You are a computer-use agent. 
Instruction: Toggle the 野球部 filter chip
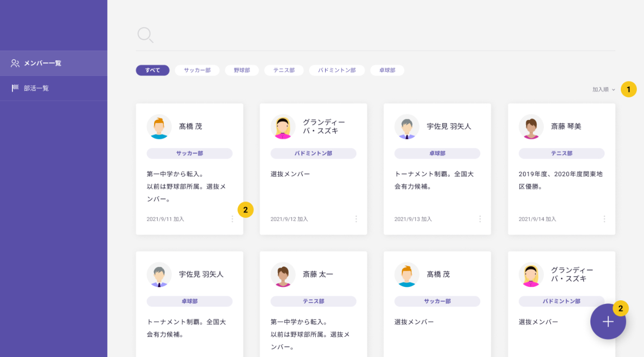click(242, 70)
